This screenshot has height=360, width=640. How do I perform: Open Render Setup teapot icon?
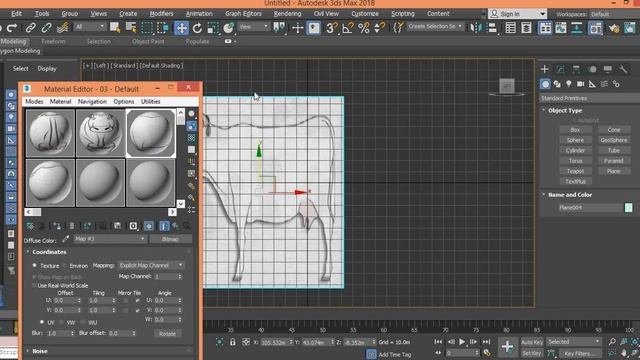(613, 28)
